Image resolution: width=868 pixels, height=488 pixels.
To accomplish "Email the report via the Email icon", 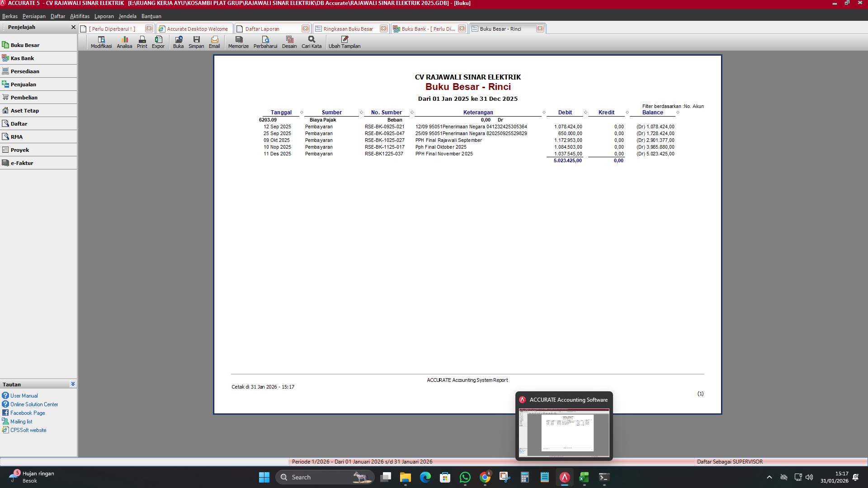I will pyautogui.click(x=214, y=42).
